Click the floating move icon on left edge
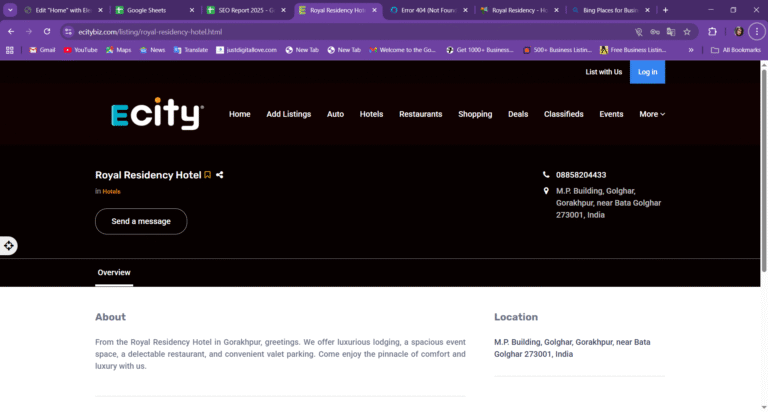This screenshot has height=412, width=768. click(9, 246)
